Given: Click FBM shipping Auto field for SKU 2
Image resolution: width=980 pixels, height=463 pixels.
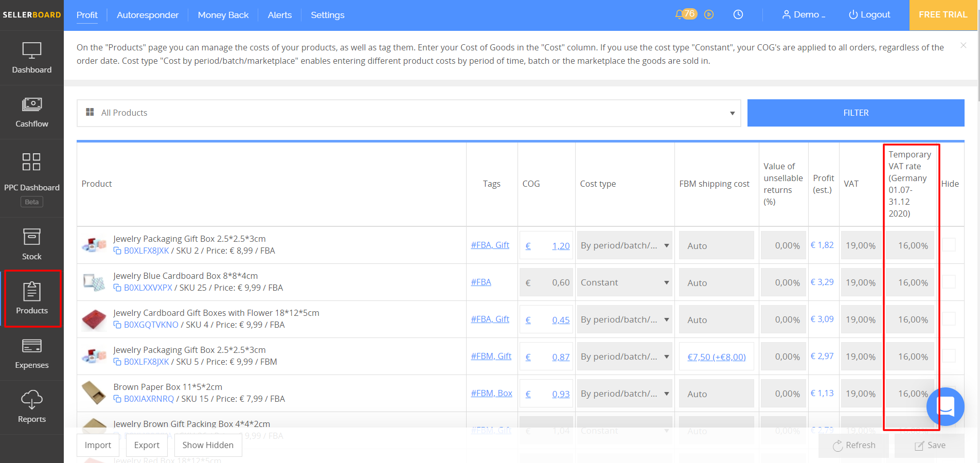Looking at the screenshot, I should (717, 245).
